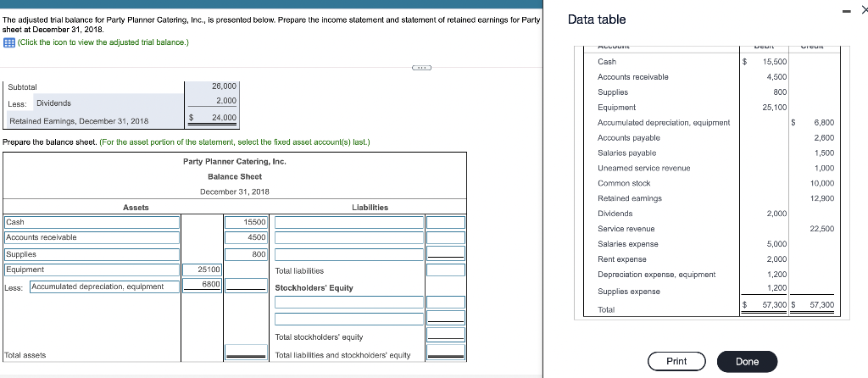Image resolution: width=868 pixels, height=378 pixels.
Task: Click the Data table heading
Action: pos(597,19)
